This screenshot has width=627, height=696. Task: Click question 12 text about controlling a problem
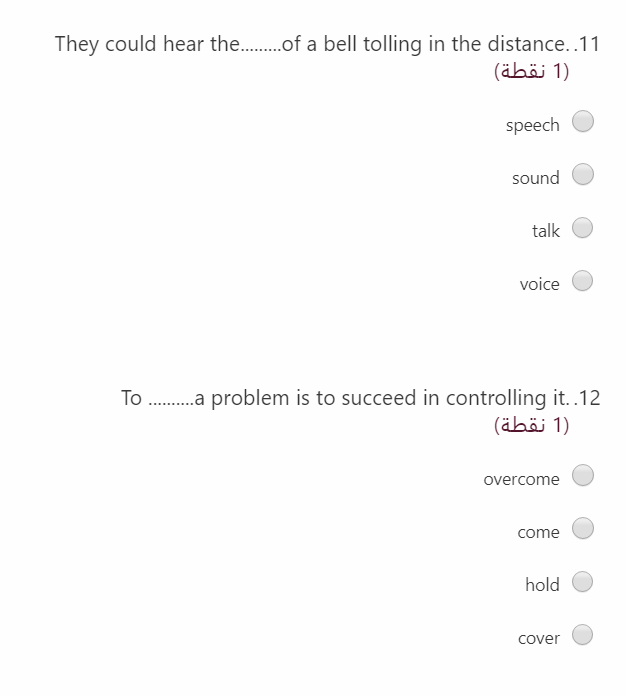pos(360,398)
